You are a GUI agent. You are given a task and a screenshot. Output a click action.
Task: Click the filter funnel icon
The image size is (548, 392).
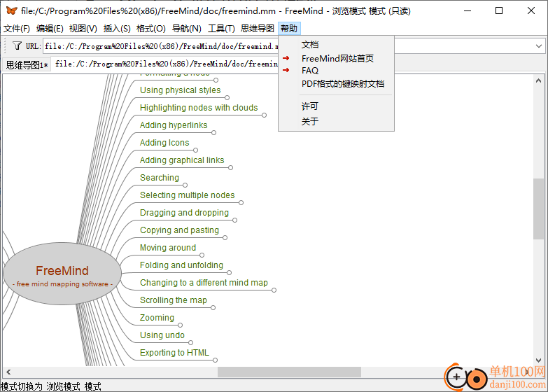(17, 45)
